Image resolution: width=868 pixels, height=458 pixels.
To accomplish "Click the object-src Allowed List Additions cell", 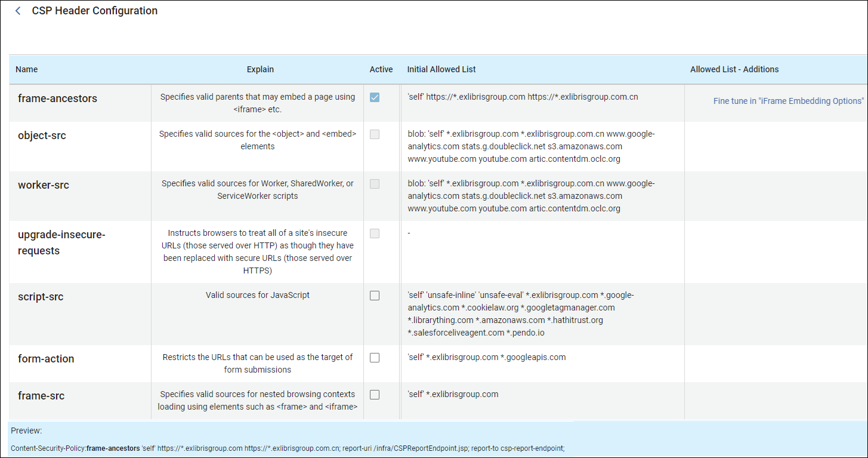I will click(776, 146).
